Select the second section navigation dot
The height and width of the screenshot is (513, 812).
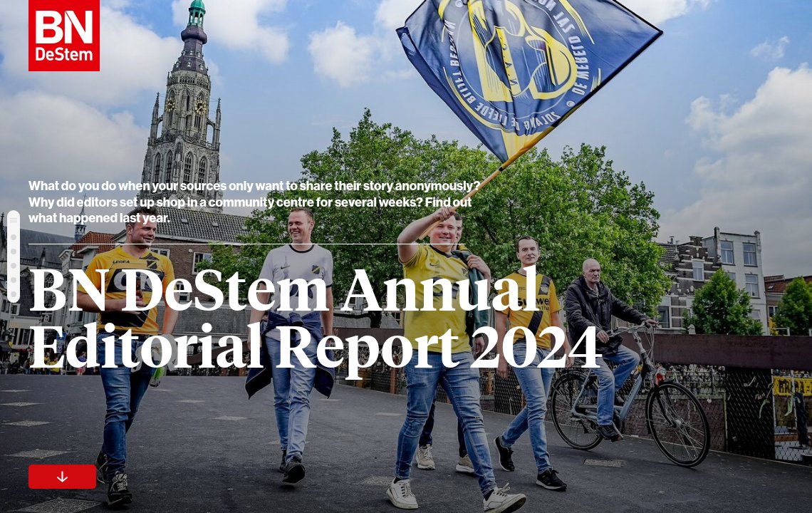pos(14,251)
